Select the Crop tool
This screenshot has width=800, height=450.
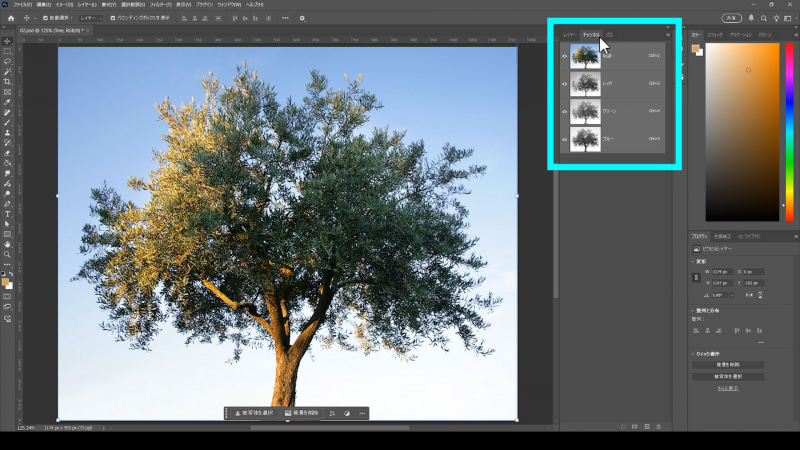pos(7,82)
